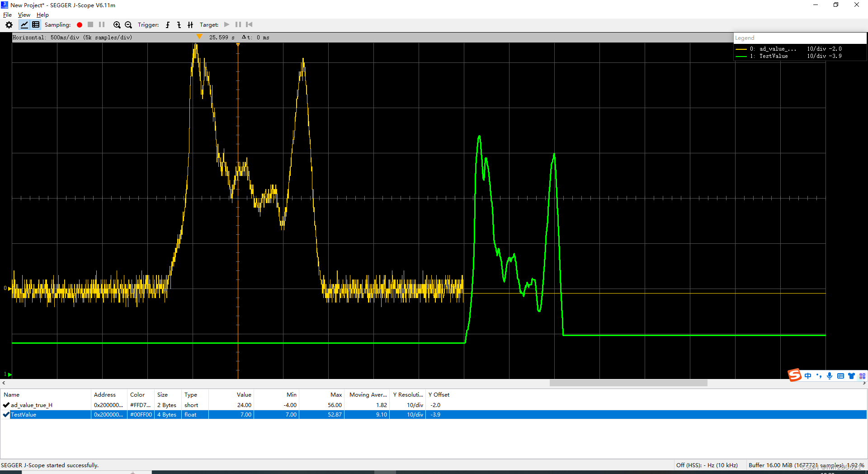Open the Sogou input method logo

pos(794,375)
